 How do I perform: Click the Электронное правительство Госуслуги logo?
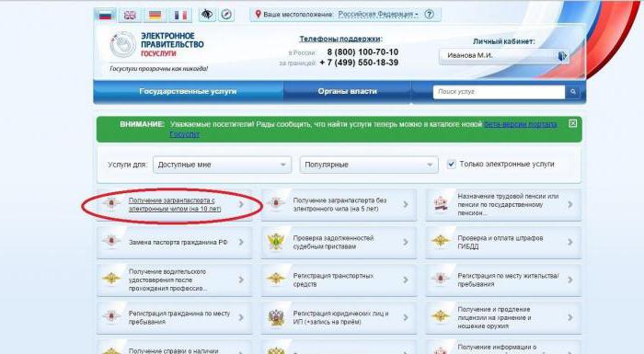pyautogui.click(x=157, y=44)
